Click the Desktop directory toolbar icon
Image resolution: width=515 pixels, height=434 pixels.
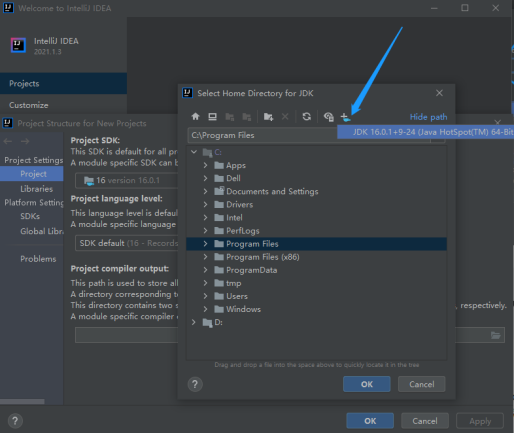pyautogui.click(x=212, y=117)
